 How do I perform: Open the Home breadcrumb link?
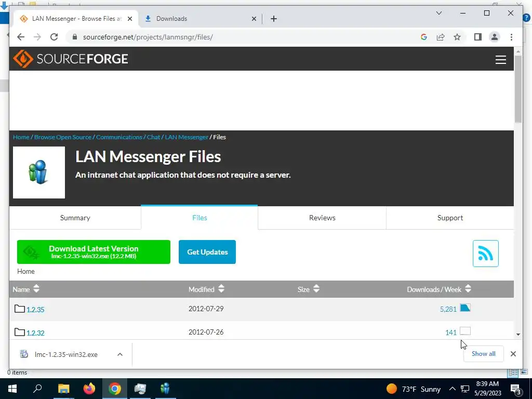[21, 137]
